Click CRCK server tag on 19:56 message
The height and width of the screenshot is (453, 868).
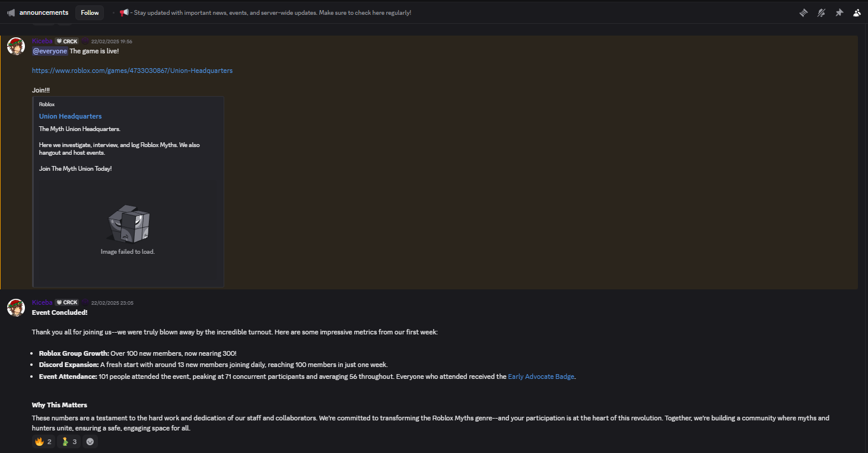67,42
